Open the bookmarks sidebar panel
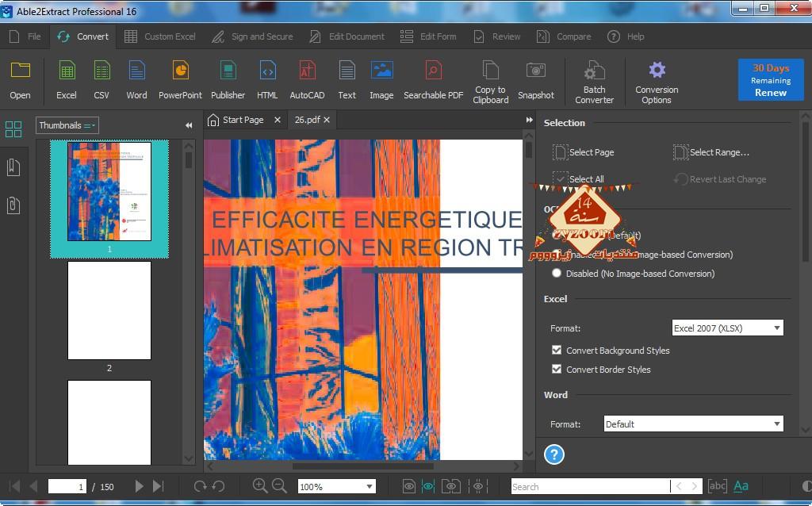812x506 pixels. 13,167
